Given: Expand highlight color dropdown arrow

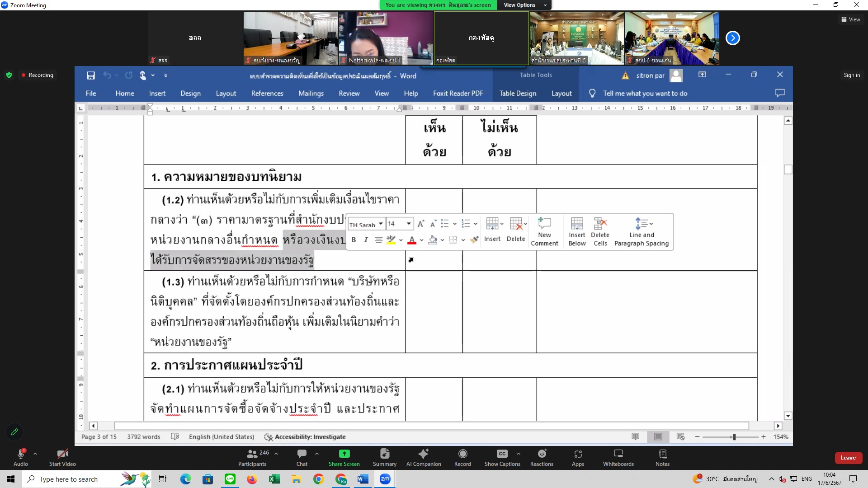Looking at the screenshot, I should click(401, 240).
